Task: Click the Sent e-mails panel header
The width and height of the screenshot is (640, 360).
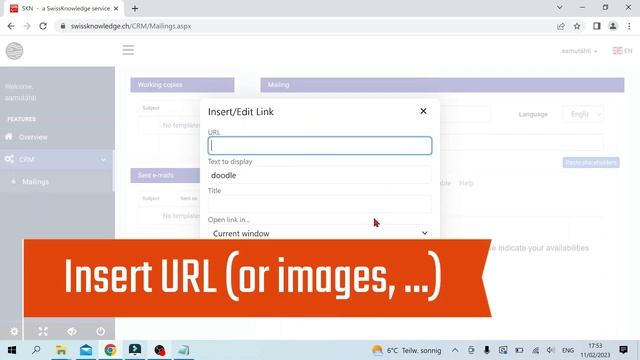Action: [x=165, y=175]
